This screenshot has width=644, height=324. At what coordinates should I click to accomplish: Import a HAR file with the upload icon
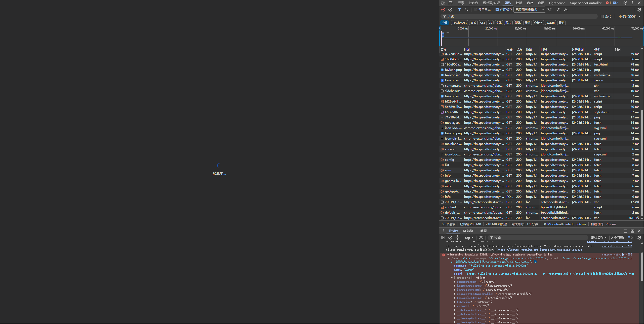[x=559, y=10]
